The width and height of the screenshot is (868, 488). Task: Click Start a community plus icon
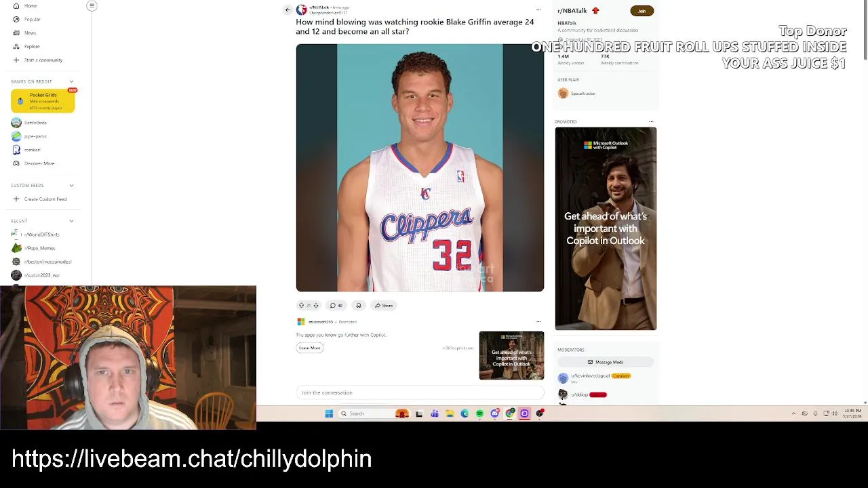(x=16, y=60)
